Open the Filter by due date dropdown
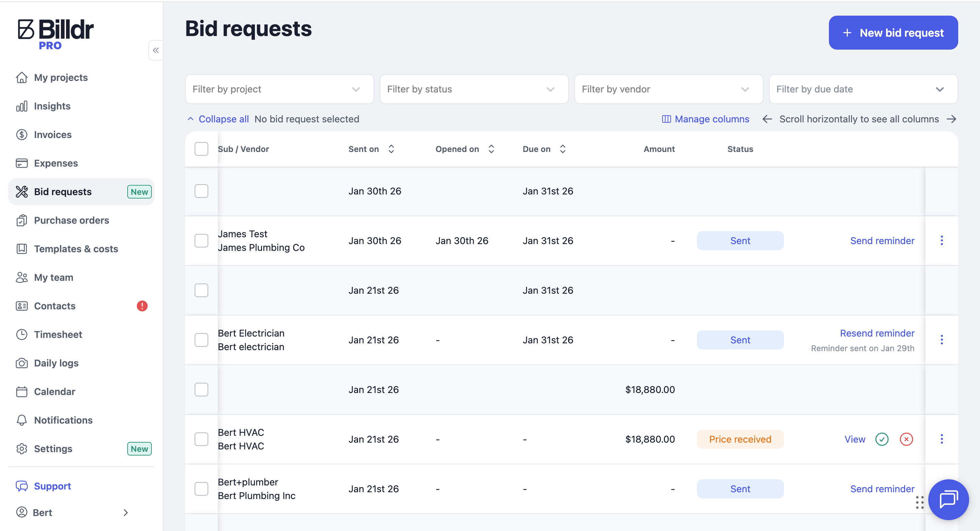 tap(863, 89)
